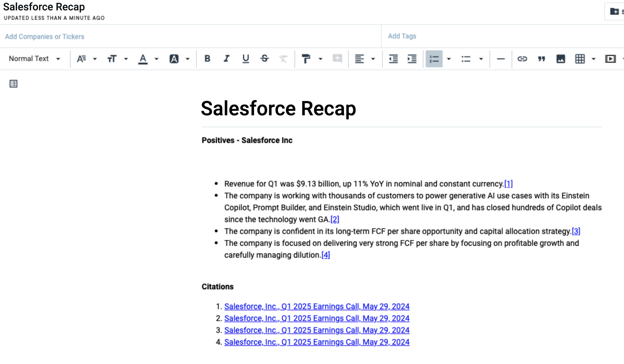Open citation reference [4] link

click(x=326, y=255)
